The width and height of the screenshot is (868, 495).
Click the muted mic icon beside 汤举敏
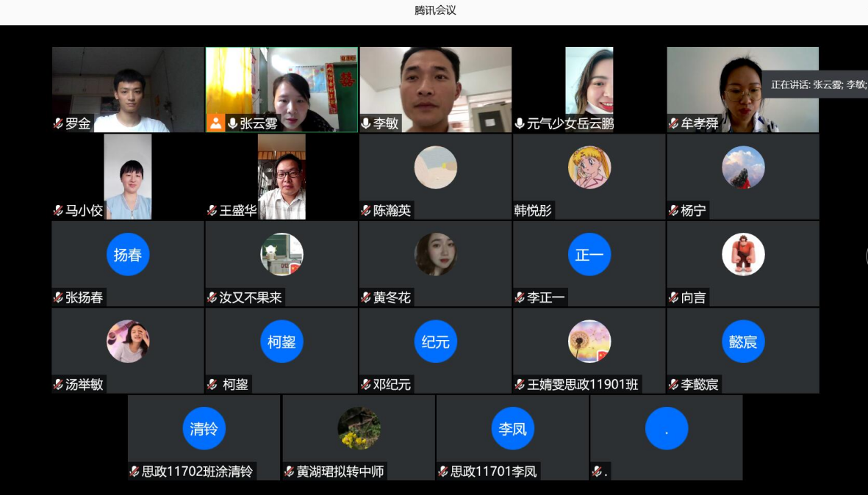pyautogui.click(x=58, y=383)
